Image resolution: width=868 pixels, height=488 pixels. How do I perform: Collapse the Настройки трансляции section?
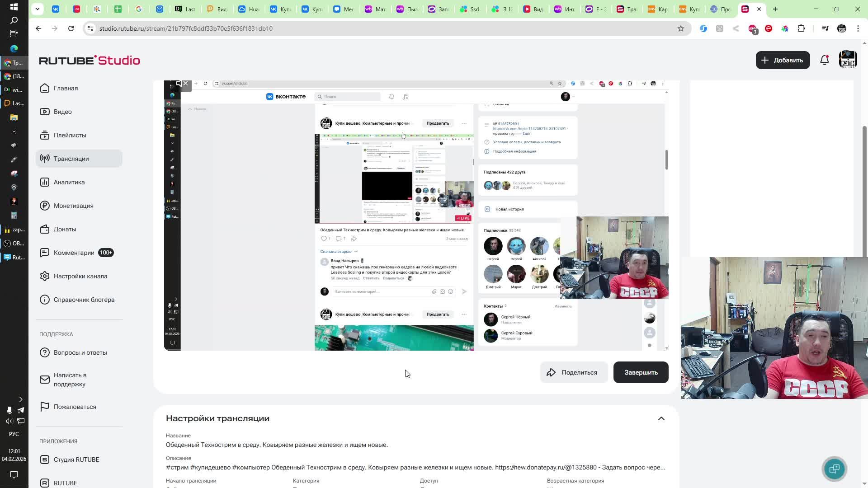pyautogui.click(x=661, y=418)
